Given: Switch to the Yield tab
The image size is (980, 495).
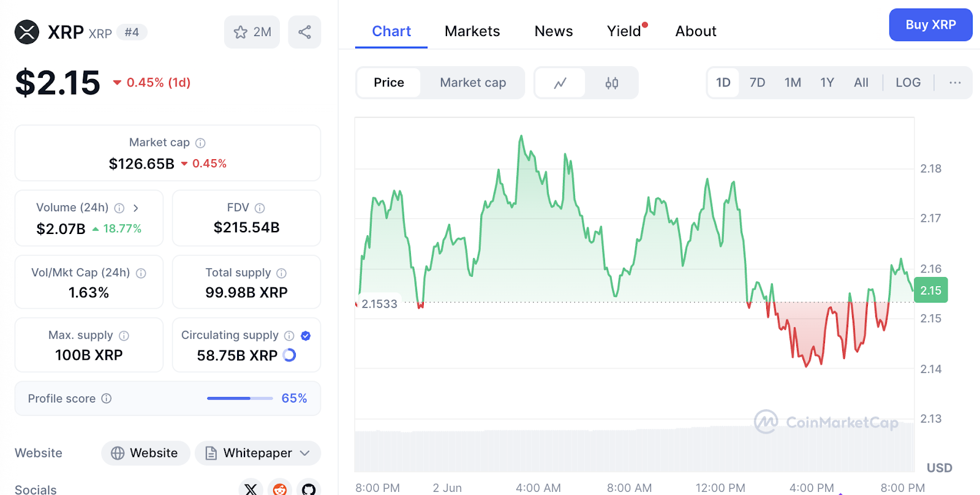Looking at the screenshot, I should click(625, 31).
